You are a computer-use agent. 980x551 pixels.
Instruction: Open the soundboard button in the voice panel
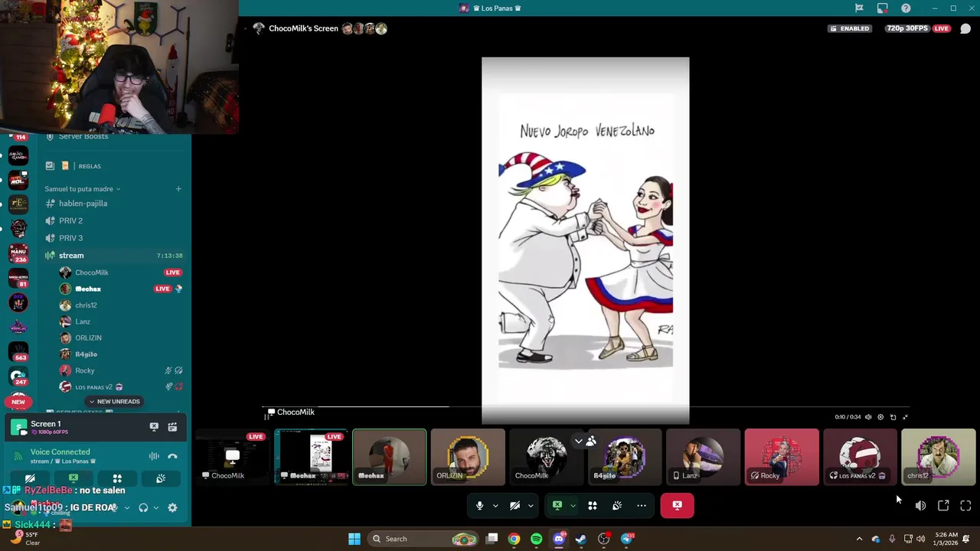pos(161,478)
